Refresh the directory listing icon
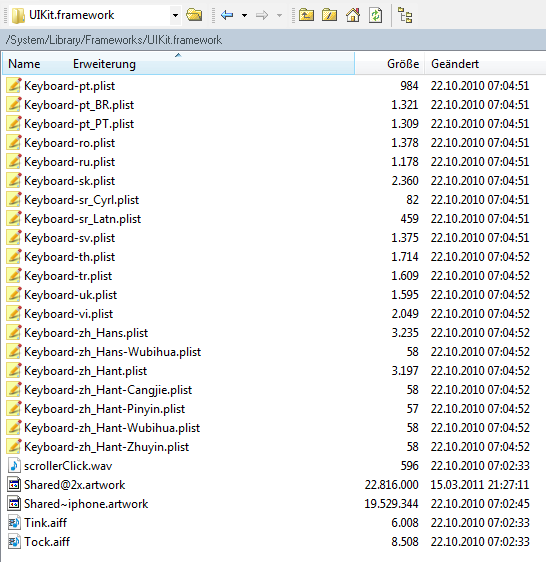Image resolution: width=546 pixels, height=562 pixels. pyautogui.click(x=375, y=15)
